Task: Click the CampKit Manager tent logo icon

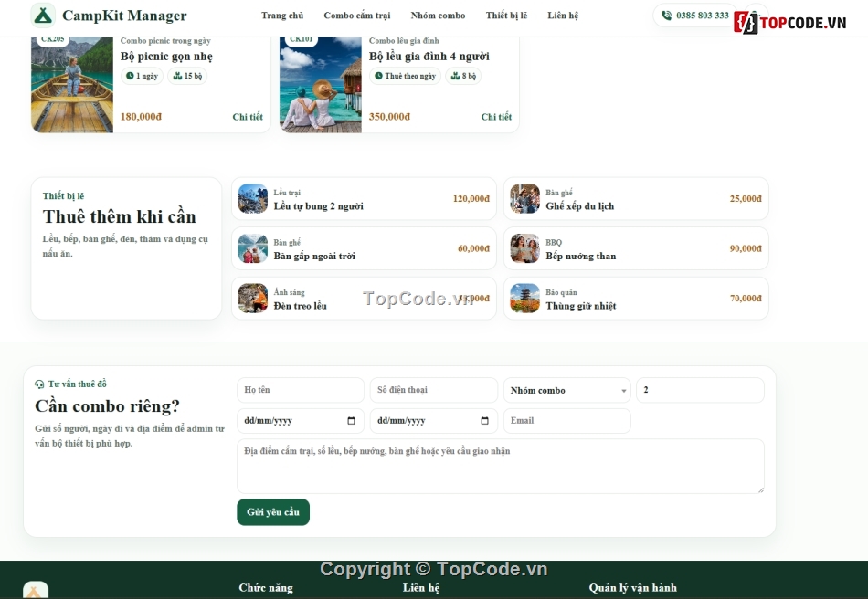Action: tap(43, 15)
